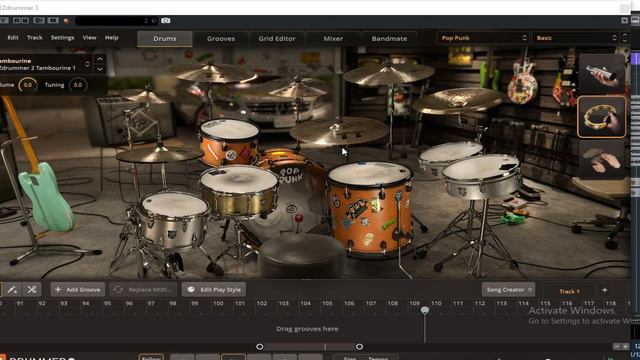Open the Settings menu
Screen dimensions: 640x360
point(62,38)
